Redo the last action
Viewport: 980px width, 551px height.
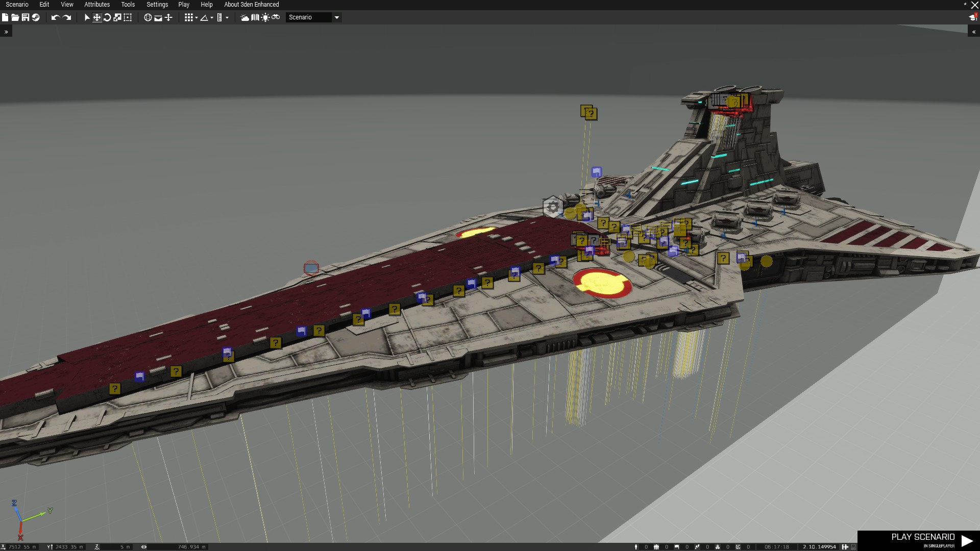66,17
